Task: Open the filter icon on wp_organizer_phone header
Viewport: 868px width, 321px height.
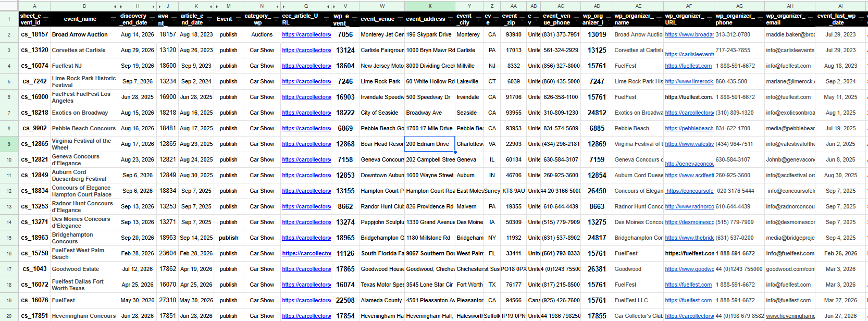Action: pos(760,19)
